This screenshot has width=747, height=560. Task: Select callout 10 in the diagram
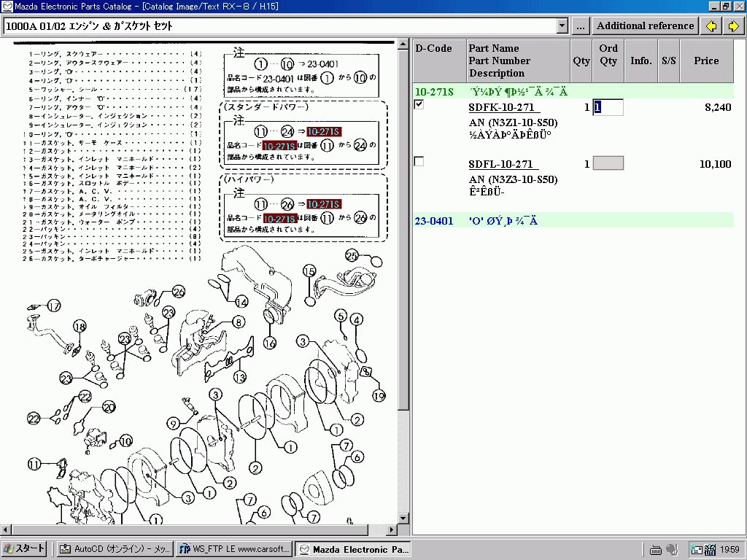click(125, 441)
